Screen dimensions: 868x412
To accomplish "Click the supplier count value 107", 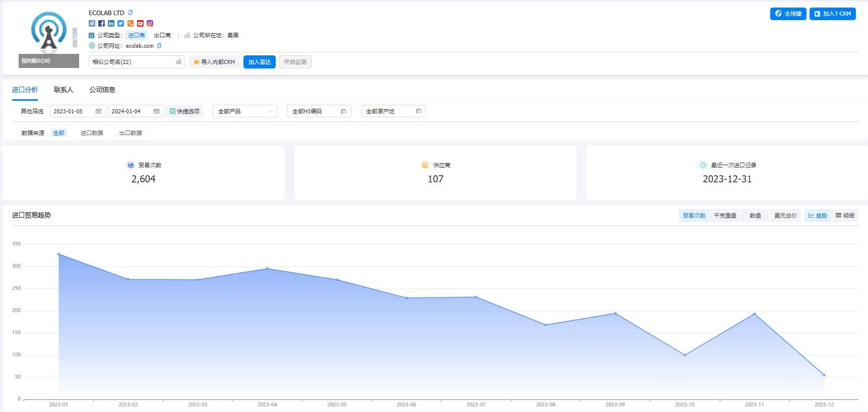I will click(436, 179).
